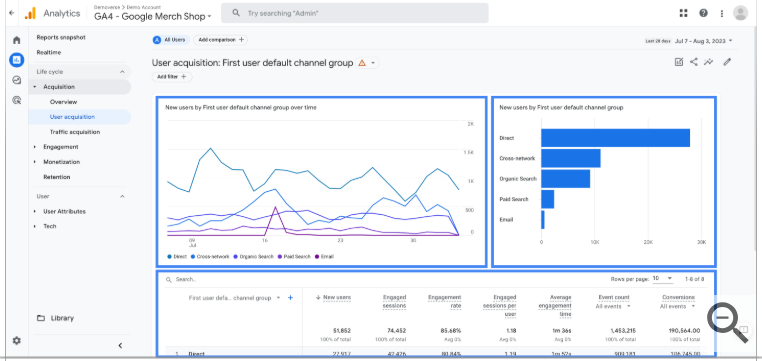Click the customize report chart icon
The image size is (762, 361).
(x=678, y=62)
